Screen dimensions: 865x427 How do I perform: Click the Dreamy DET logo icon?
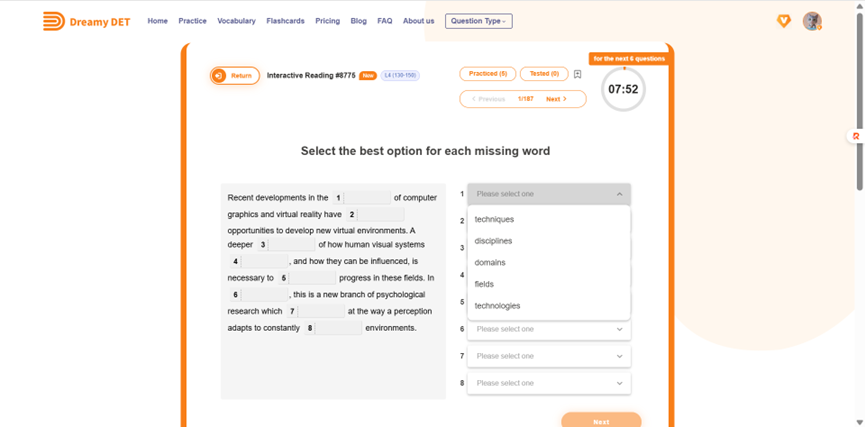[54, 21]
